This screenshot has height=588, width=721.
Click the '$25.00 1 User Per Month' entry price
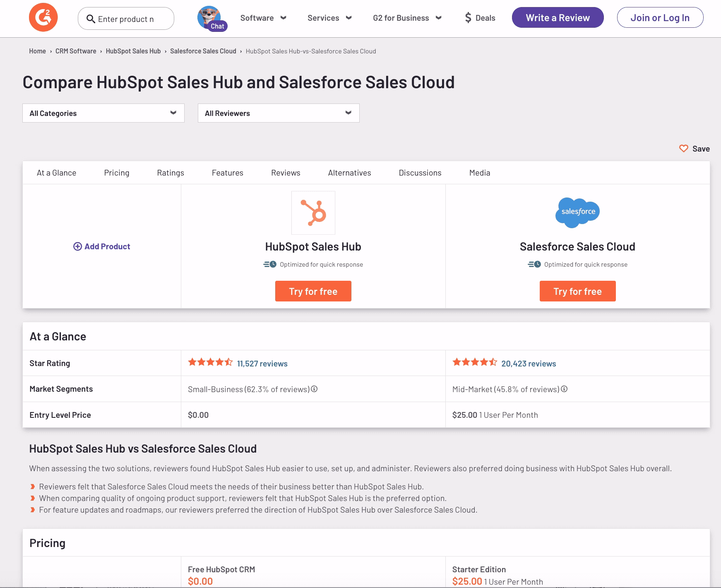click(x=495, y=415)
